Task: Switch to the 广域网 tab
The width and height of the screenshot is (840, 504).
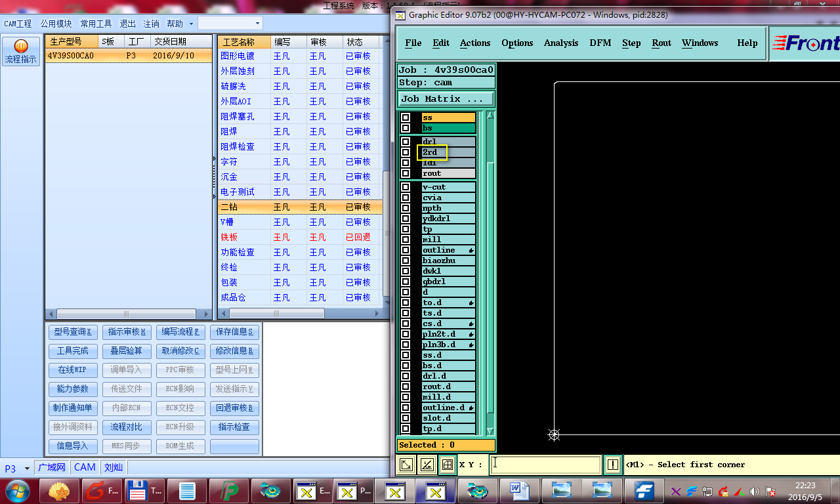Action: (x=52, y=468)
